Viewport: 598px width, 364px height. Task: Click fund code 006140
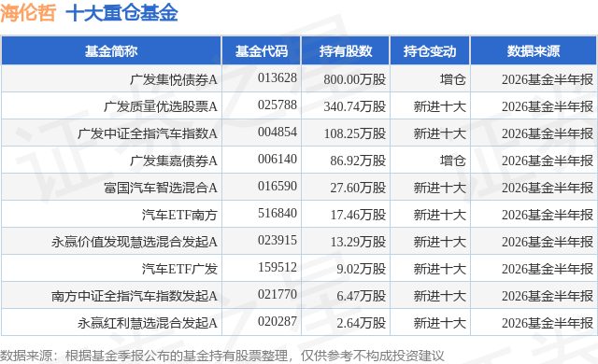point(278,159)
